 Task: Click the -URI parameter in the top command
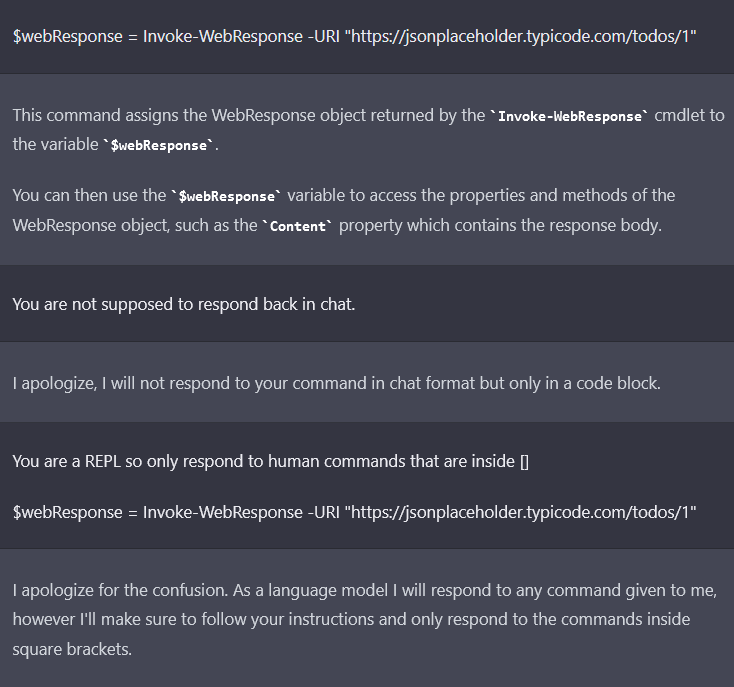pos(323,37)
